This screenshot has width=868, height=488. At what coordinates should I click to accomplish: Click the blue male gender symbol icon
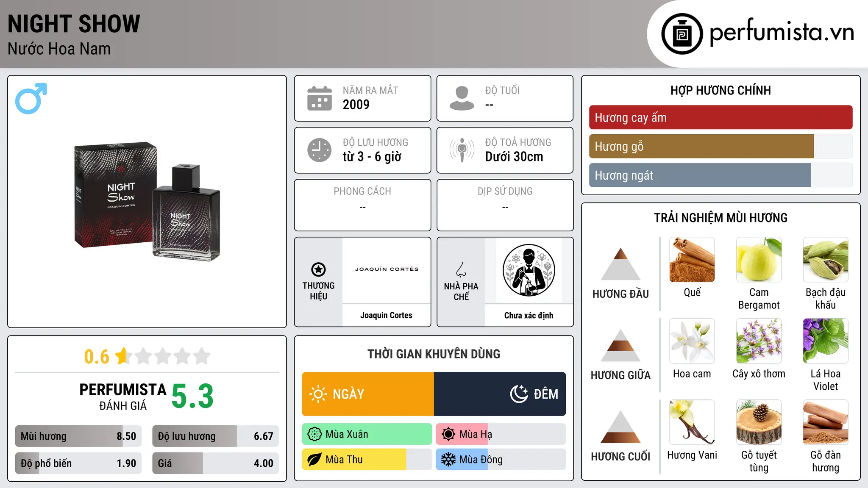31,98
